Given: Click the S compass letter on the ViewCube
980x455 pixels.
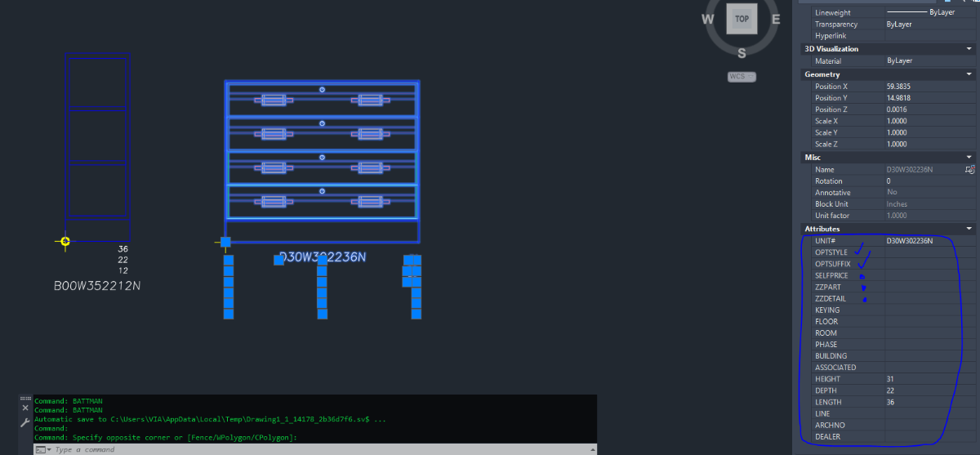Looking at the screenshot, I should click(x=742, y=53).
